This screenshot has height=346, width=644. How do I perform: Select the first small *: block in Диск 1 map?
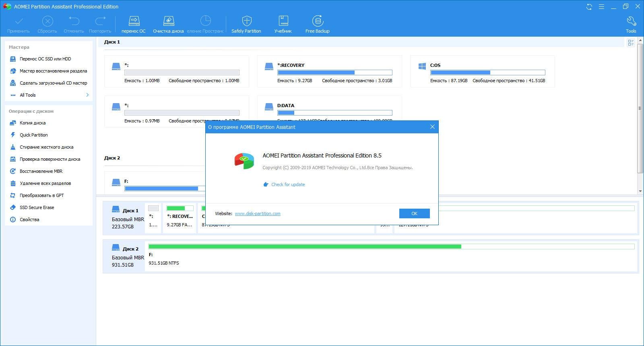(x=153, y=218)
